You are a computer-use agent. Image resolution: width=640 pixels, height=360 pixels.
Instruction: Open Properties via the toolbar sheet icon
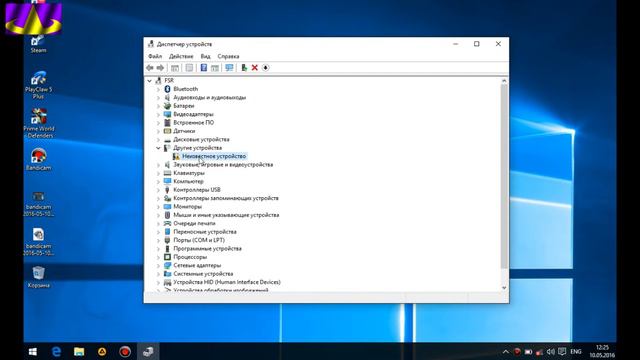[x=189, y=68]
